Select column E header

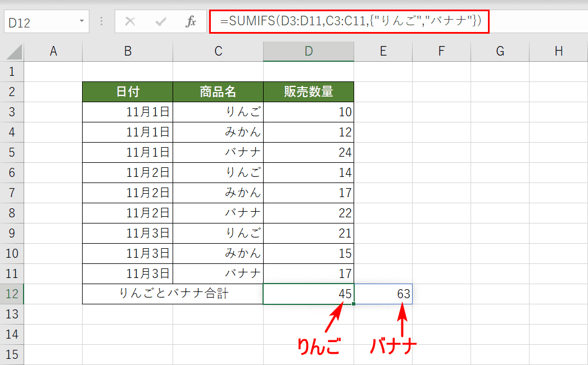click(x=383, y=51)
